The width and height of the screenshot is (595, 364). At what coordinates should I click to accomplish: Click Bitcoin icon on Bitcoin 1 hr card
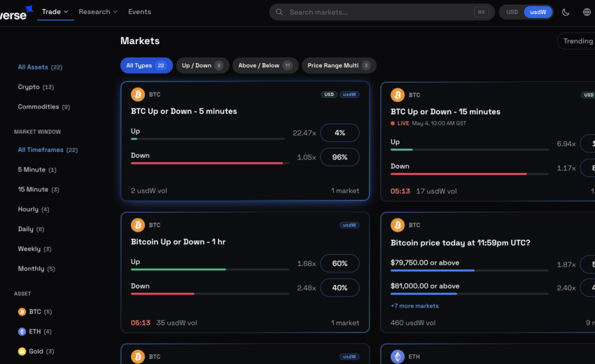point(138,225)
